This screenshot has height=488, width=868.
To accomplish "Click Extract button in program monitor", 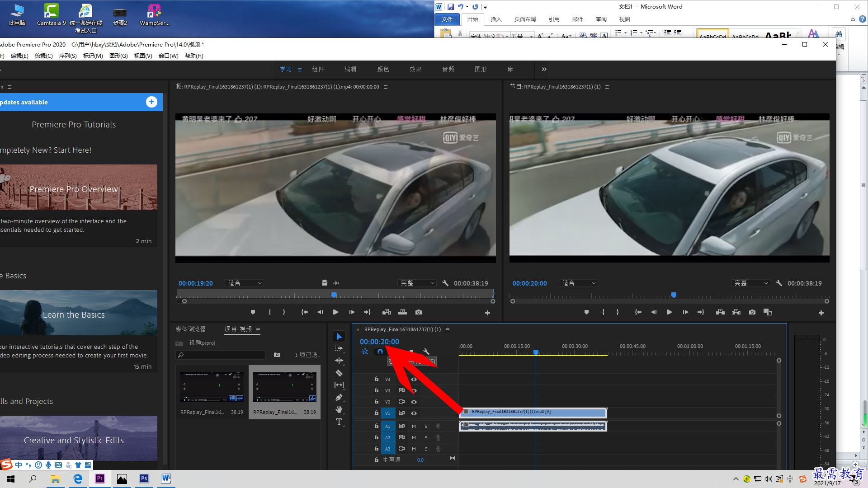I will coord(736,312).
